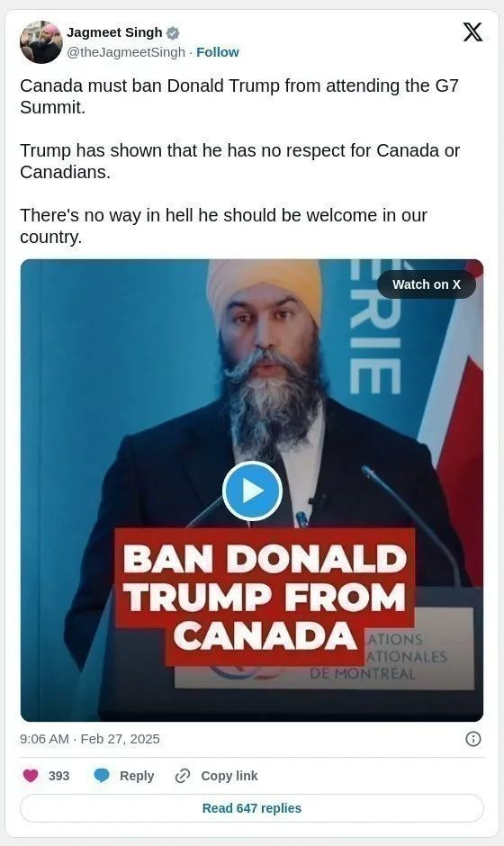The height and width of the screenshot is (846, 504).
Task: Click the reply speech bubble icon
Action: pyautogui.click(x=102, y=775)
